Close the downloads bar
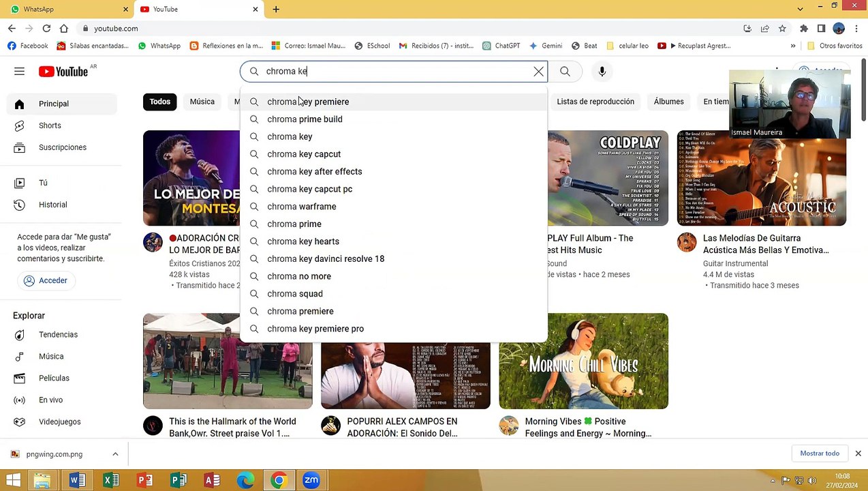Viewport: 868px width, 491px height. pos(858,453)
